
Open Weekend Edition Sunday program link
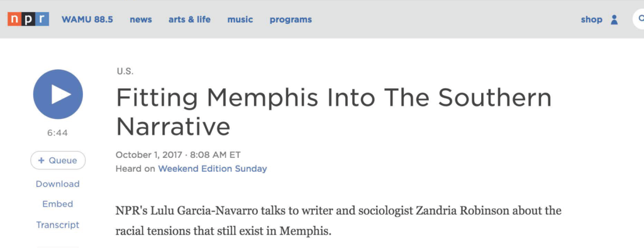coord(213,169)
